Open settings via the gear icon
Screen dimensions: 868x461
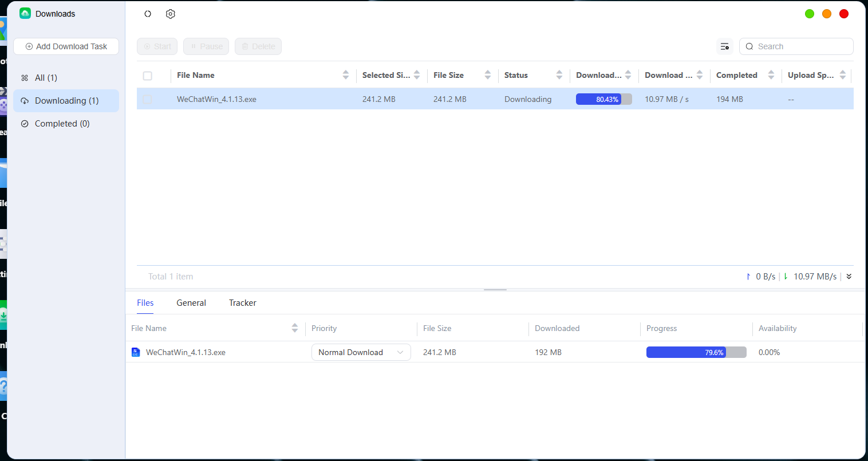170,14
